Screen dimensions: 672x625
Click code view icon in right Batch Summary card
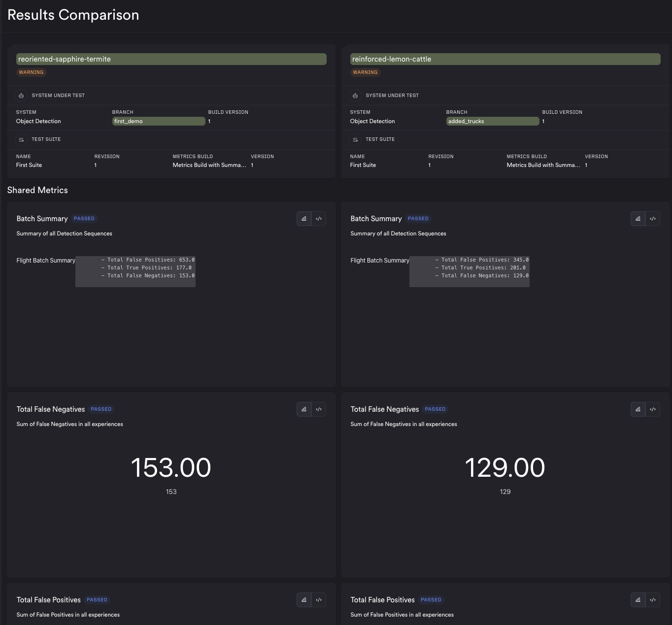pos(653,219)
